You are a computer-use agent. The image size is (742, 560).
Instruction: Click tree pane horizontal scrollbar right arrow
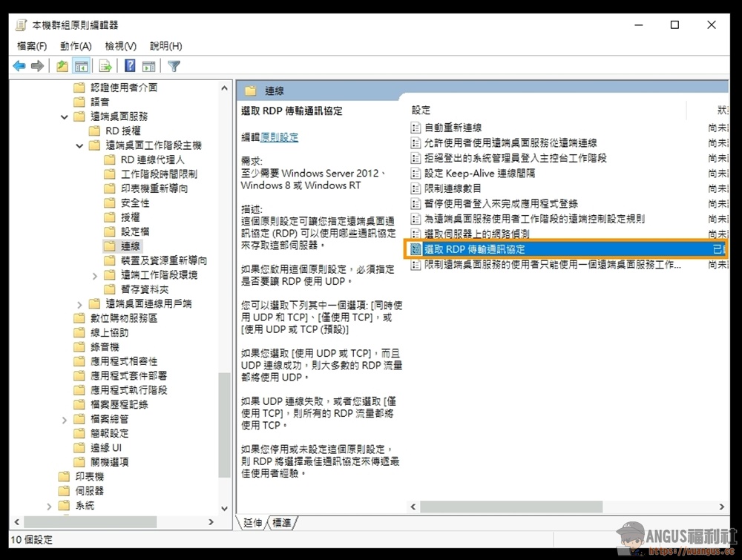point(211,521)
